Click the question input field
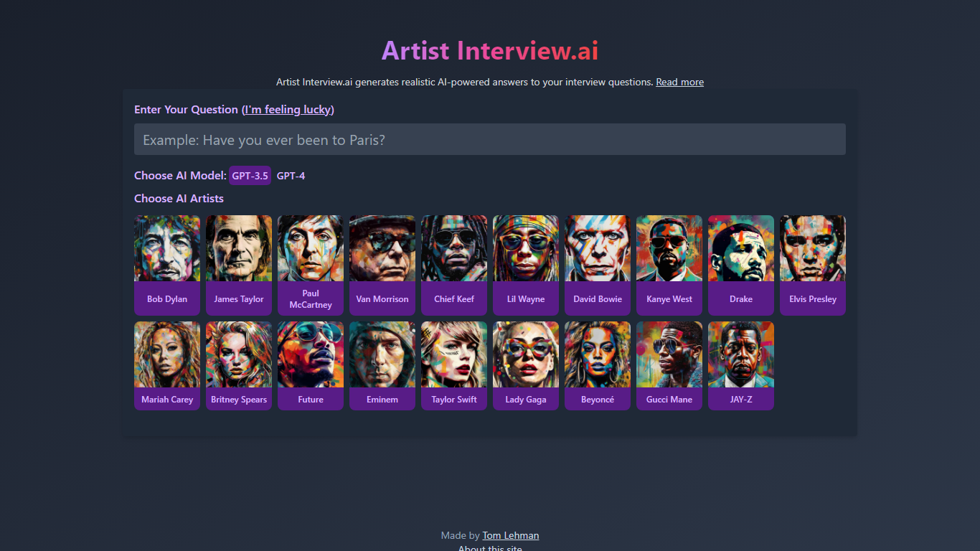Viewport: 980px width, 551px height. [490, 139]
